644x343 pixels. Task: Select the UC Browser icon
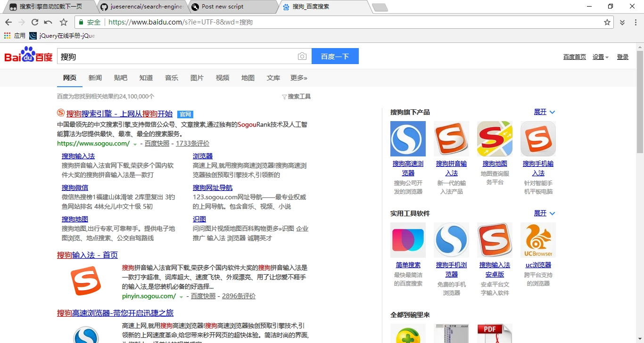[x=538, y=240]
